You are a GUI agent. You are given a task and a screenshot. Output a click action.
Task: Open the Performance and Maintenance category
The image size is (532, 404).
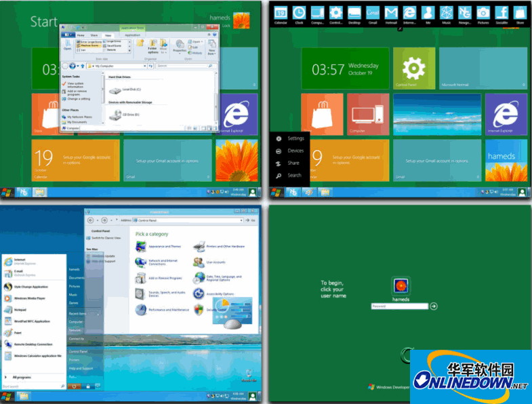click(162, 310)
